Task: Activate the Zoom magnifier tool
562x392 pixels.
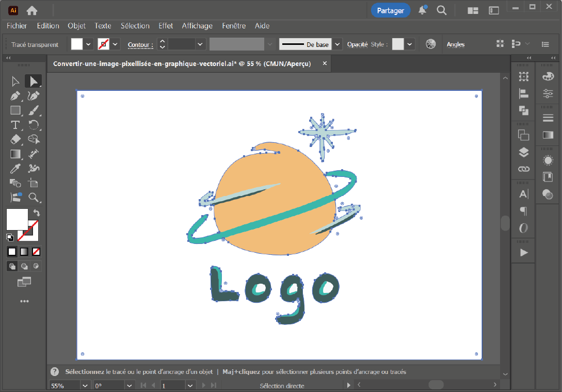Action: 34,198
